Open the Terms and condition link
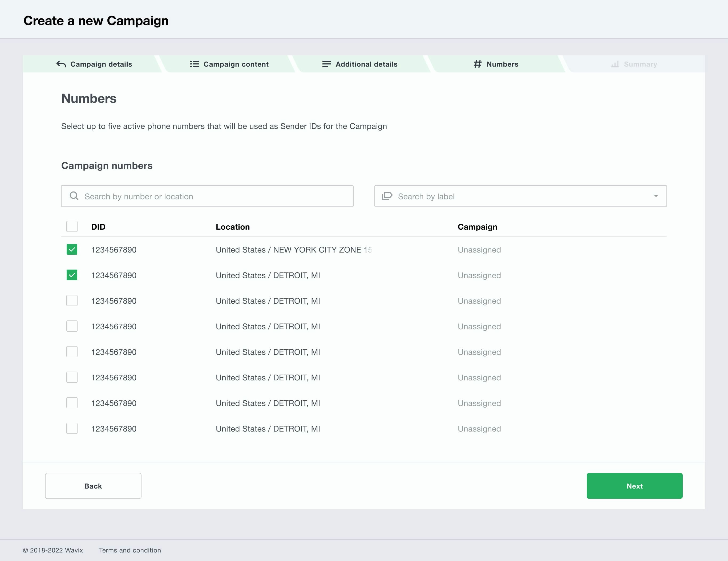The image size is (728, 561). tap(130, 550)
